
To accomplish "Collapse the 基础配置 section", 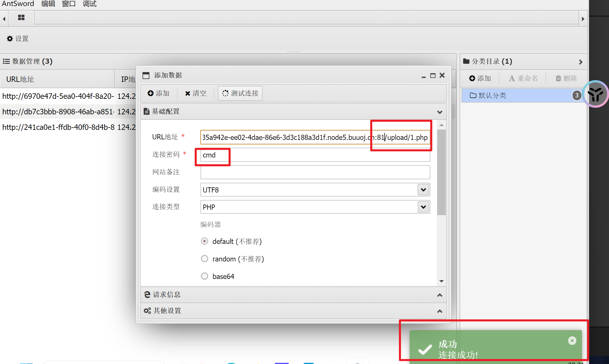I will tap(440, 112).
